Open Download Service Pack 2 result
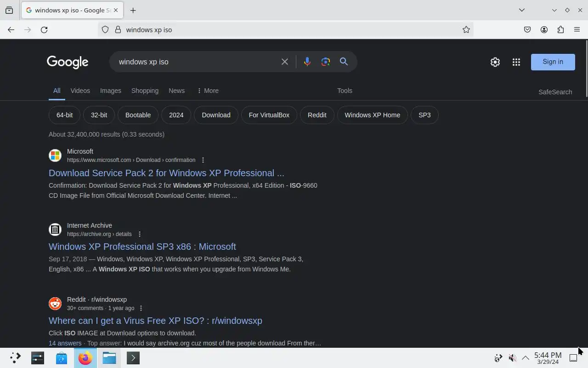The image size is (588, 368). (x=166, y=173)
